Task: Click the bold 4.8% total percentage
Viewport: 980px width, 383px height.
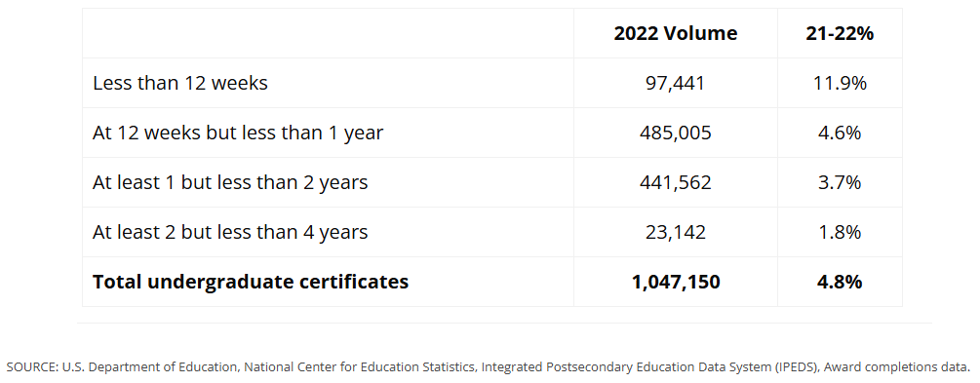Action: [840, 282]
